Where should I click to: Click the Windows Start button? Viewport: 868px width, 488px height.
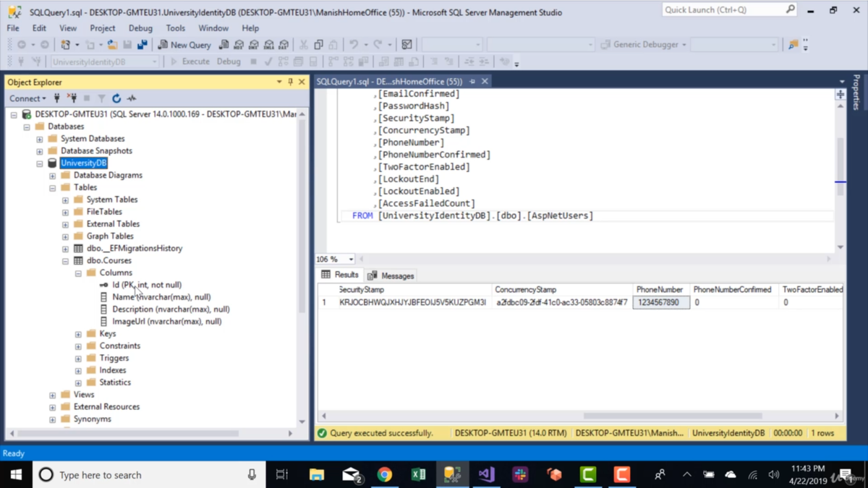(16, 474)
